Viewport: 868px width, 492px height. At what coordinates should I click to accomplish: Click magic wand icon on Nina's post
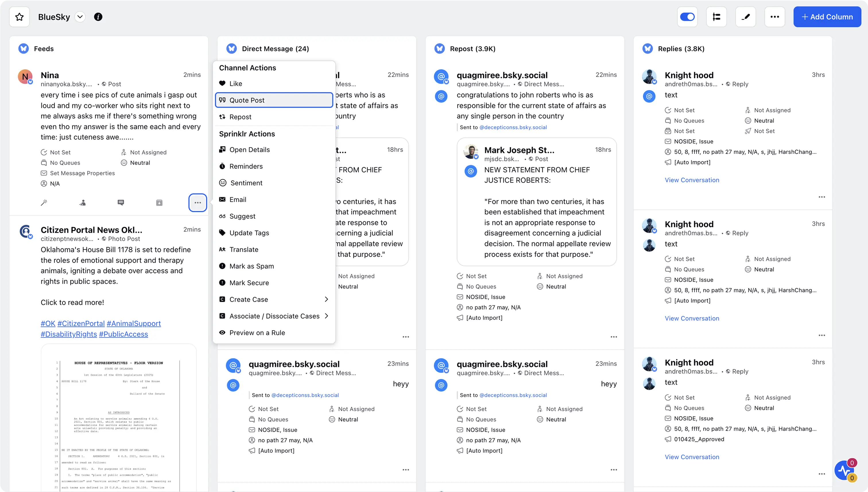click(44, 203)
